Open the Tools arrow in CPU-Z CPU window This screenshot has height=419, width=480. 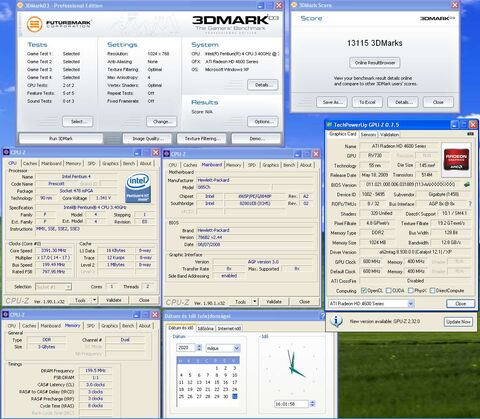pyautogui.click(x=95, y=300)
